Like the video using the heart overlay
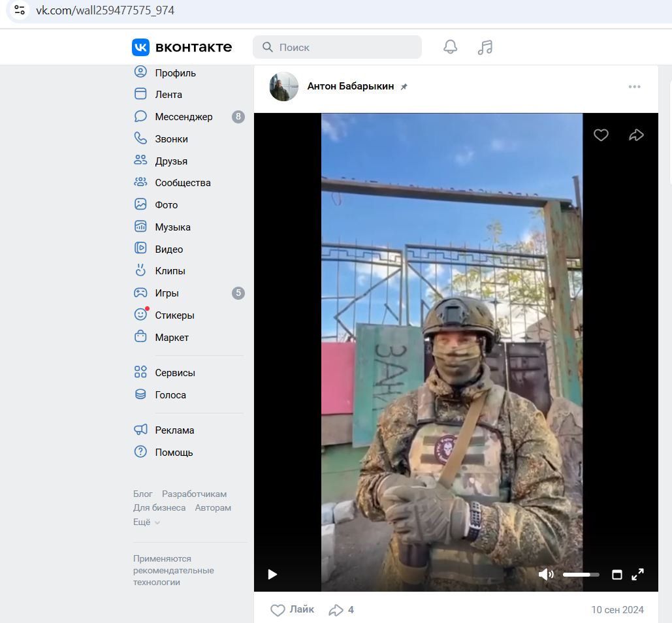Image resolution: width=672 pixels, height=623 pixels. click(x=601, y=135)
